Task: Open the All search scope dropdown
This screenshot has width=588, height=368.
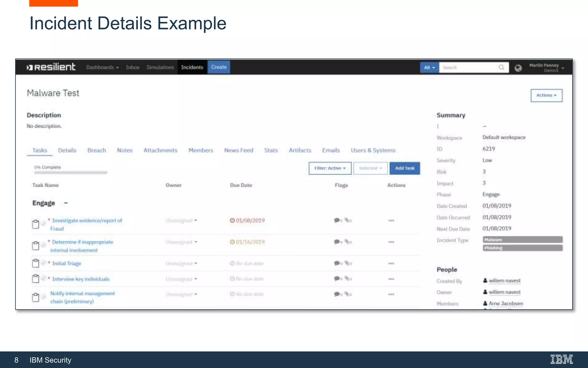Action: (430, 68)
